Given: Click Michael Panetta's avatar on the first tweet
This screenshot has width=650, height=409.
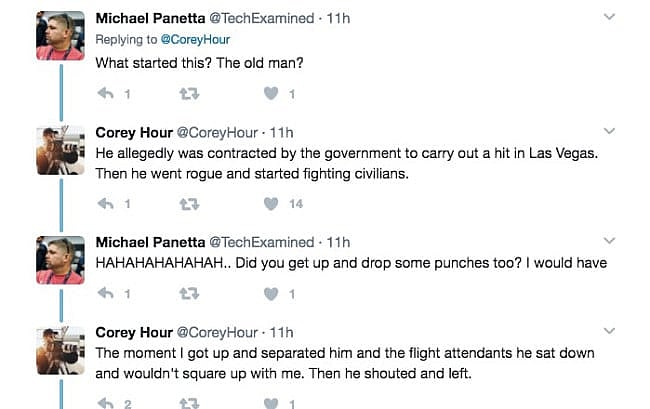Looking at the screenshot, I should coord(60,36).
